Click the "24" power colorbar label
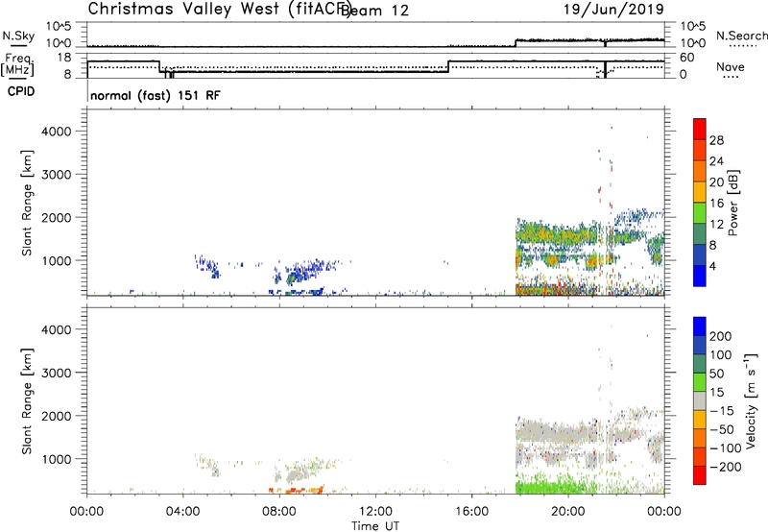768x532 pixels. coord(716,161)
